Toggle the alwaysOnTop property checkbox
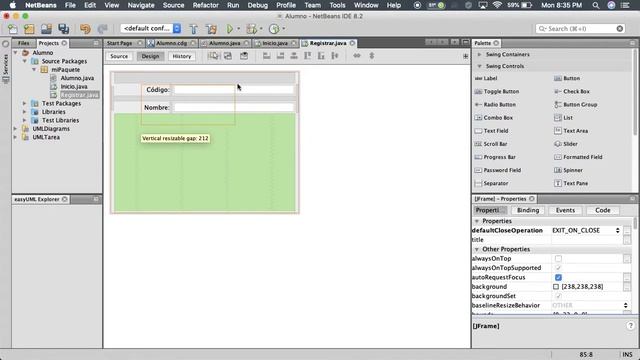 [558, 258]
